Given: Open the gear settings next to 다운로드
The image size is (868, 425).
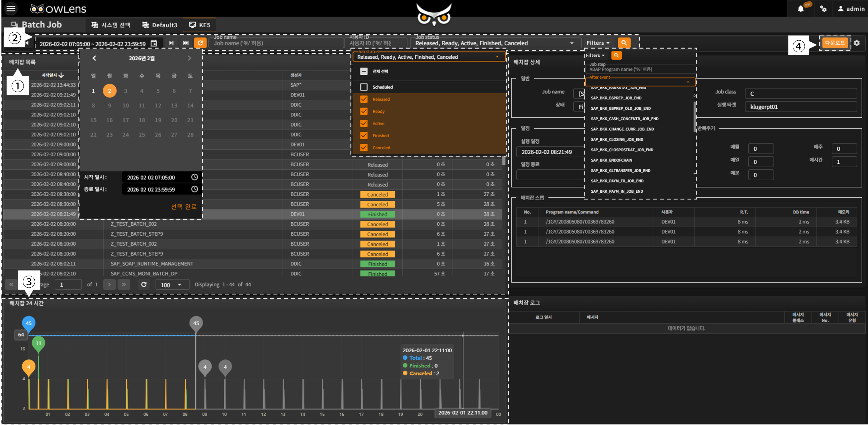Looking at the screenshot, I should pos(857,43).
